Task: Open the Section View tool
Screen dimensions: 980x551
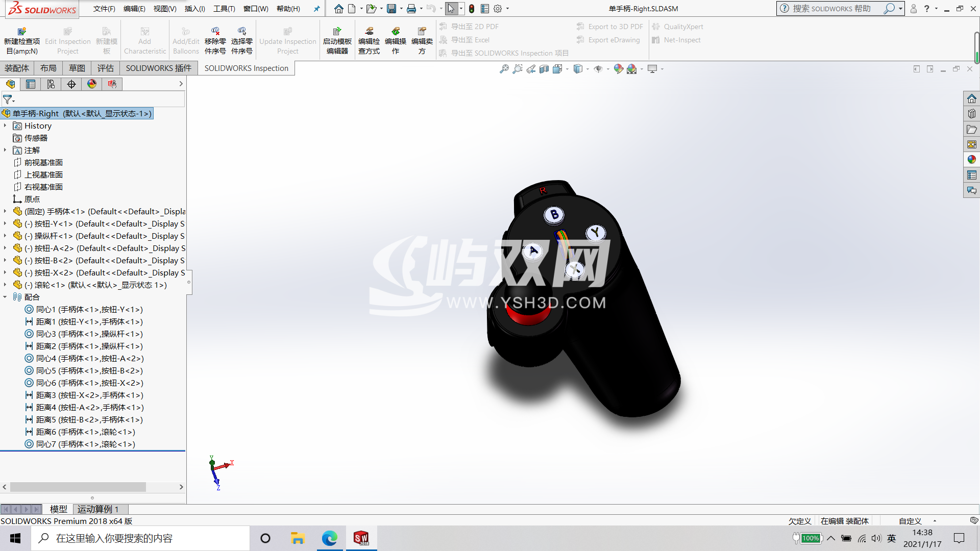Action: tap(544, 69)
